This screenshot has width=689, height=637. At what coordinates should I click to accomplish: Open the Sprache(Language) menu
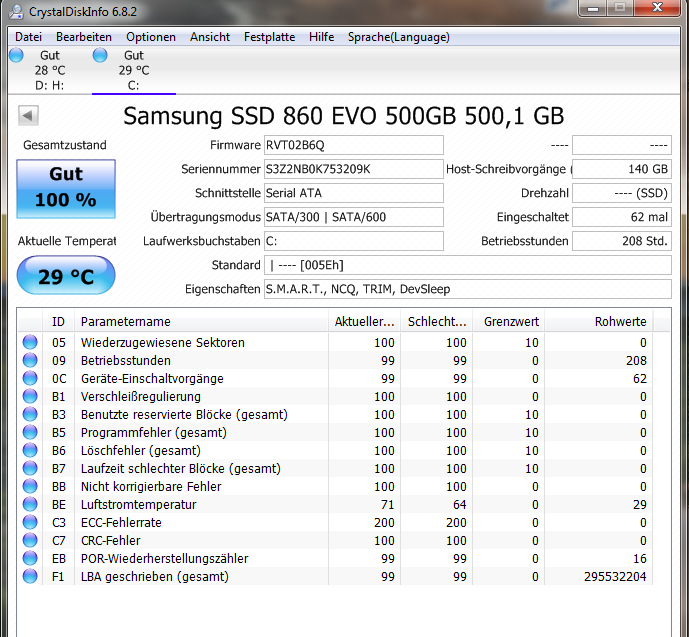(x=399, y=37)
